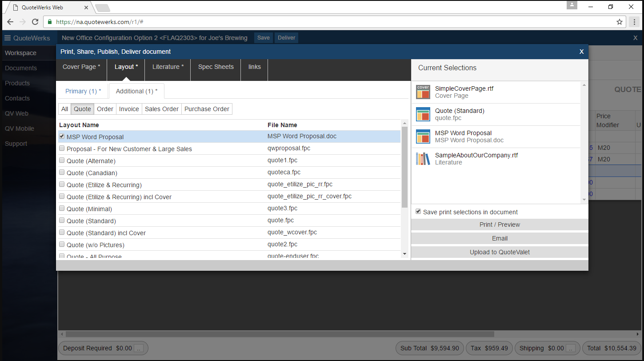This screenshot has height=361, width=644.
Task: Reload the page with the refresh icon
Action: pyautogui.click(x=35, y=22)
